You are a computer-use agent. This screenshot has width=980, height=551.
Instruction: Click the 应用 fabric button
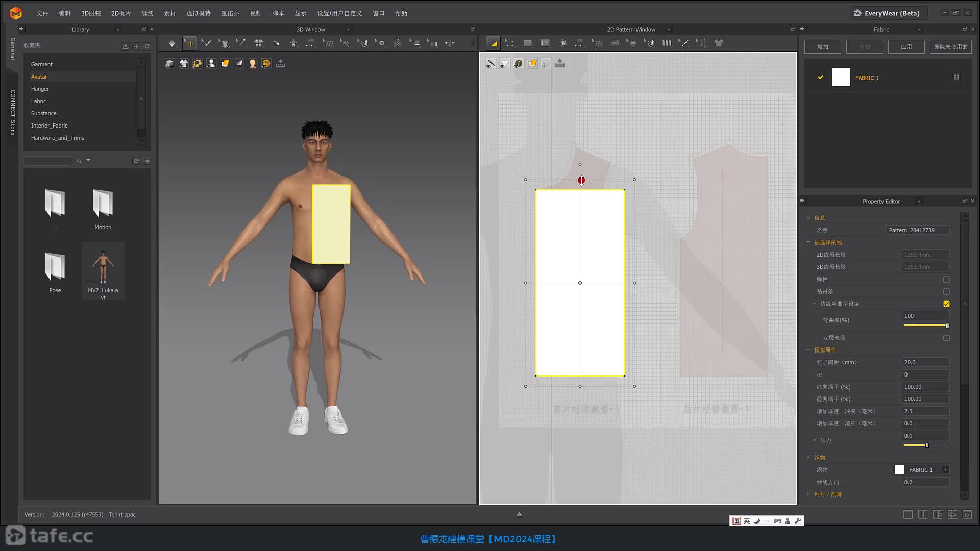[x=906, y=47]
